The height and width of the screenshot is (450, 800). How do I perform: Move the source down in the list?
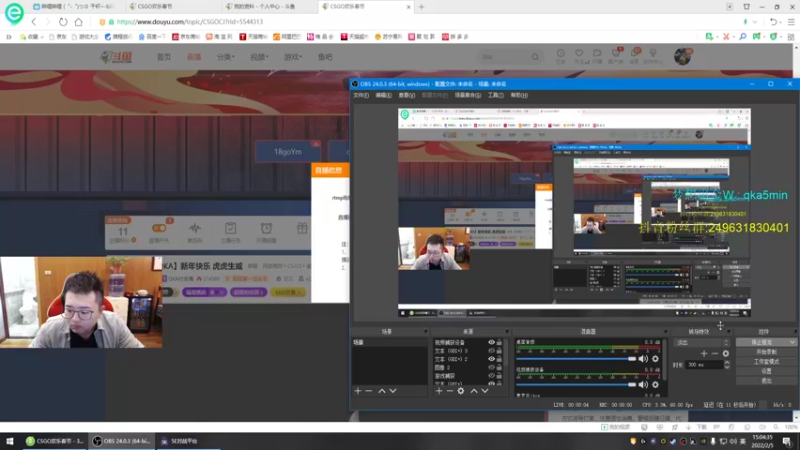(485, 391)
